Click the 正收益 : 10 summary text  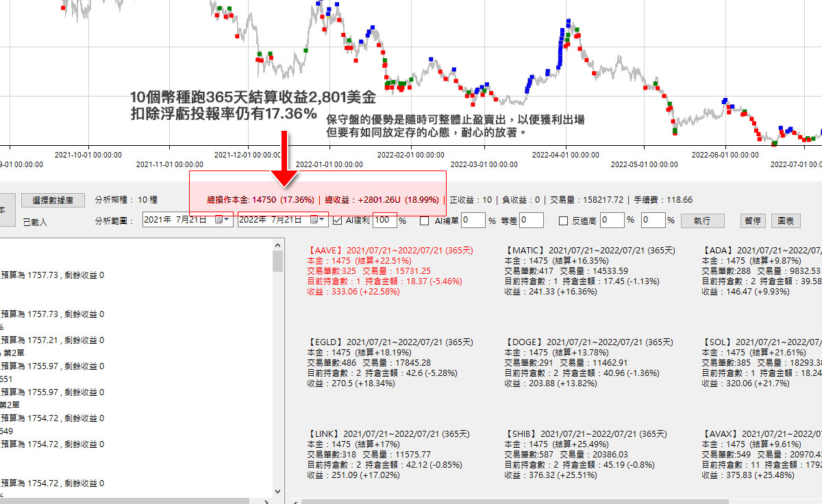[x=471, y=200]
